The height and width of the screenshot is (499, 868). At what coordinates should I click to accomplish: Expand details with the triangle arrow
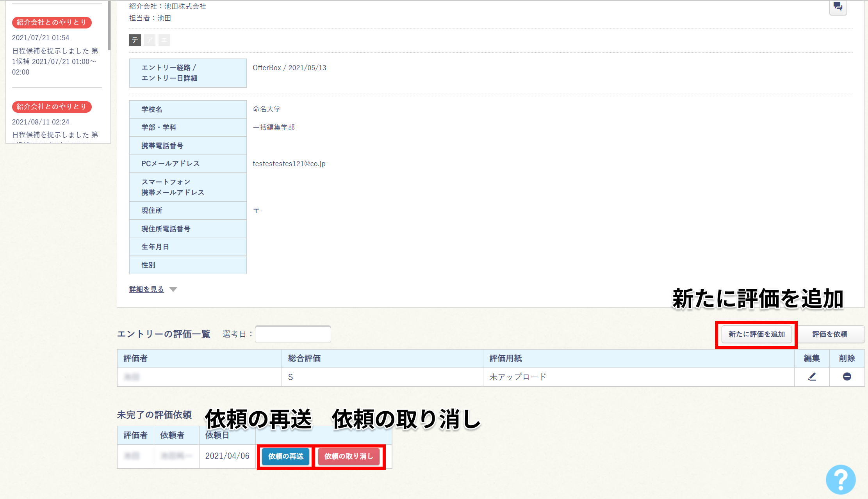click(x=173, y=289)
